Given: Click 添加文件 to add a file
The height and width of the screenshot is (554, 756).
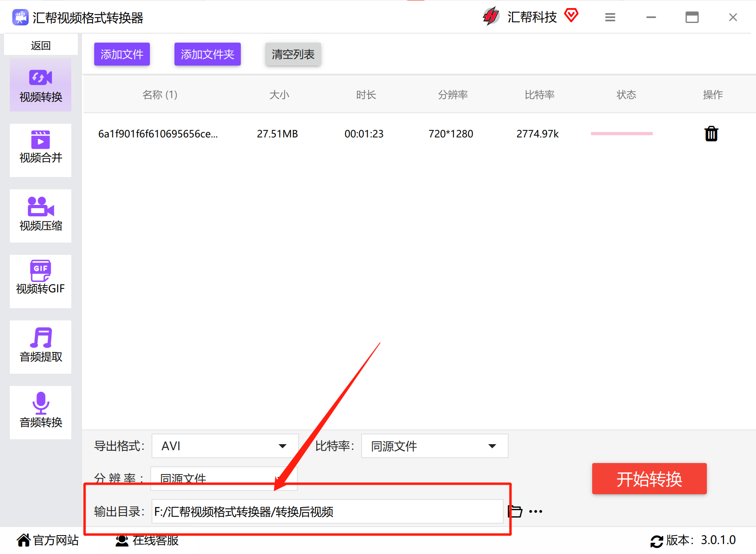Looking at the screenshot, I should pyautogui.click(x=122, y=54).
